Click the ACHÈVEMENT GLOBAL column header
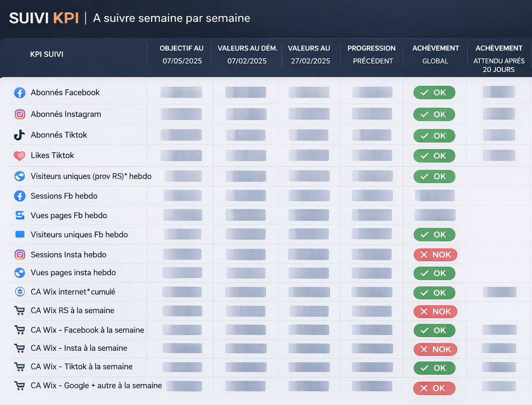Viewport: 532px width, 405px height. click(435, 54)
